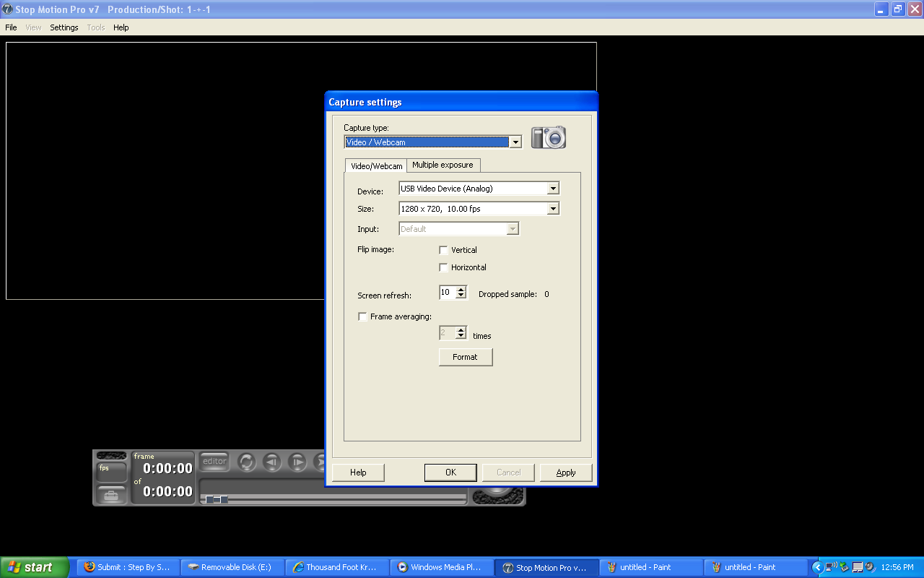
Task: Click the Safely Remove Hardware tray icon
Action: [x=844, y=567]
